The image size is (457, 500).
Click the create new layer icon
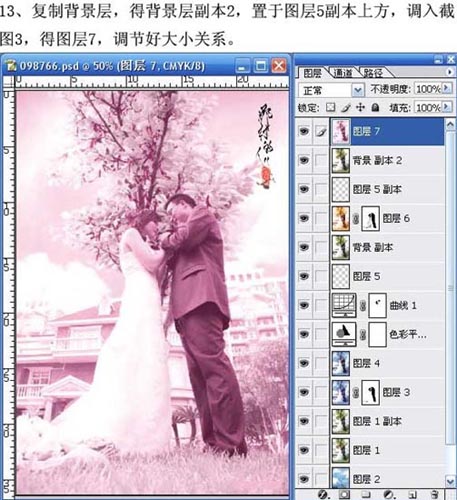point(412,494)
